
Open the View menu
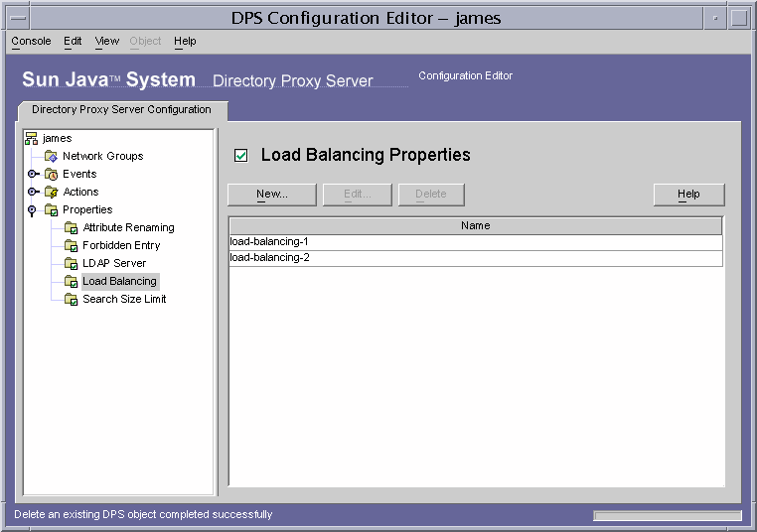pos(106,41)
